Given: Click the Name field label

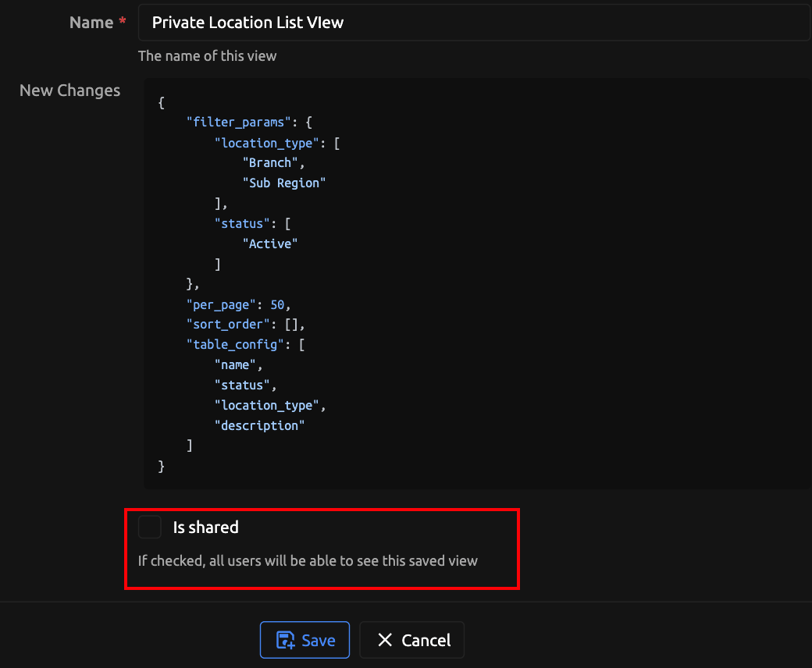Looking at the screenshot, I should [91, 23].
